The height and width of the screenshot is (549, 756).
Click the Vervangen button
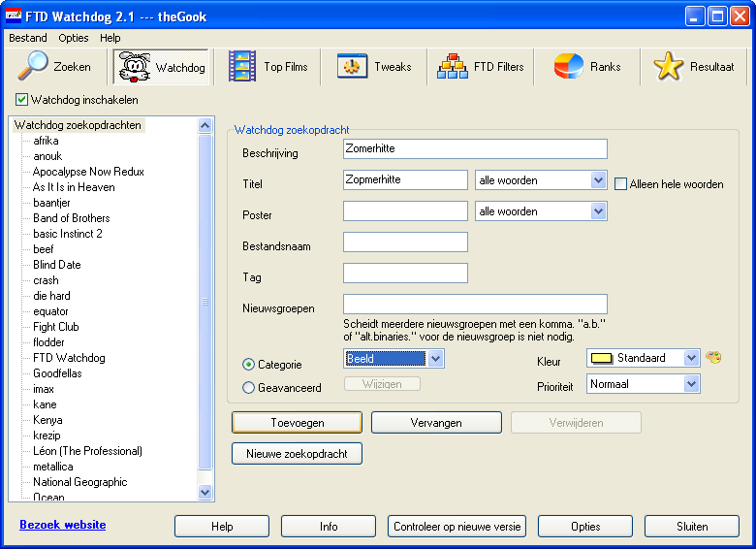click(436, 423)
